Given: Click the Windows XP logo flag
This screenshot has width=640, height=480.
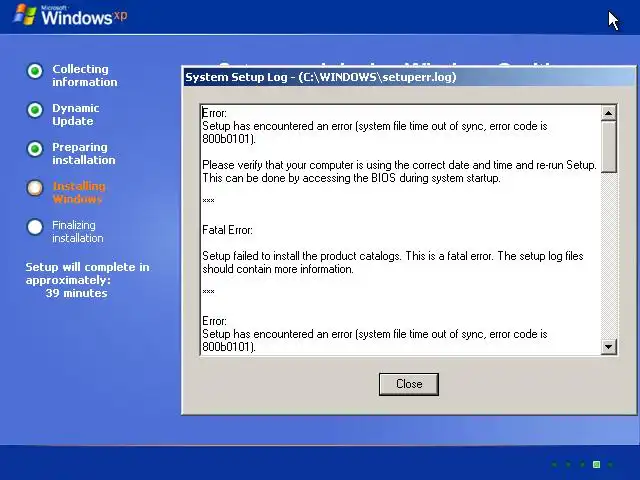Looking at the screenshot, I should 25,14.
